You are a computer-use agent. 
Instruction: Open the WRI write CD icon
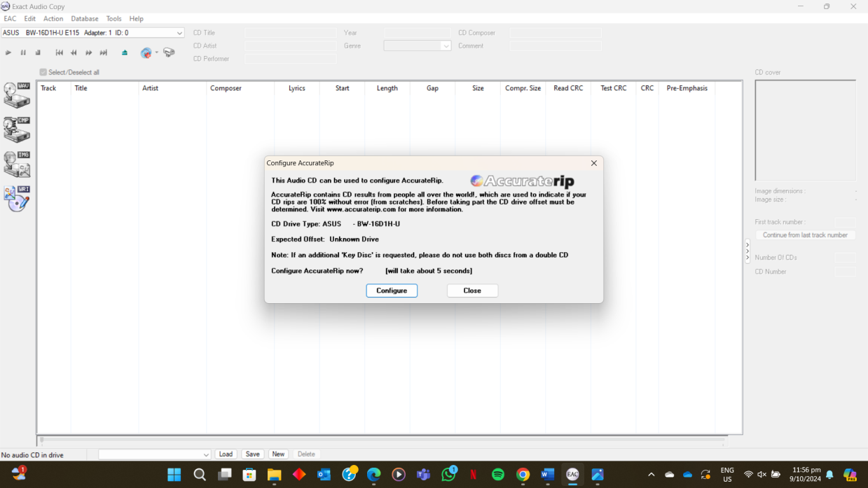point(17,198)
